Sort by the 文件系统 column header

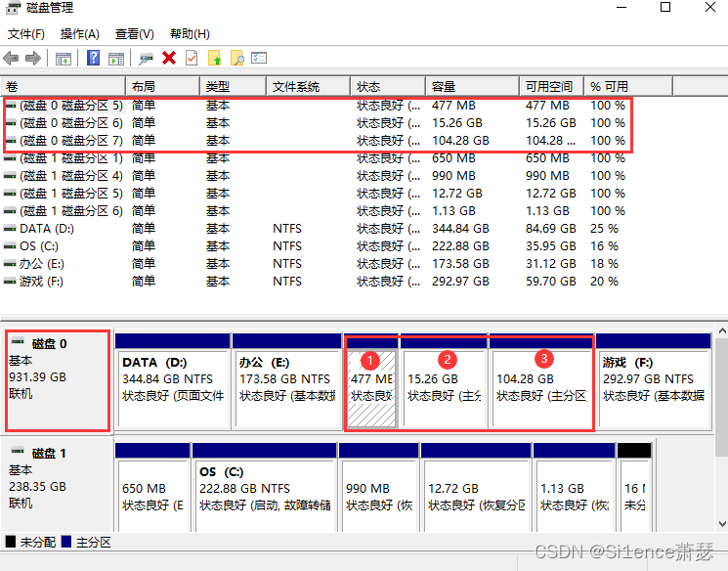[x=309, y=86]
